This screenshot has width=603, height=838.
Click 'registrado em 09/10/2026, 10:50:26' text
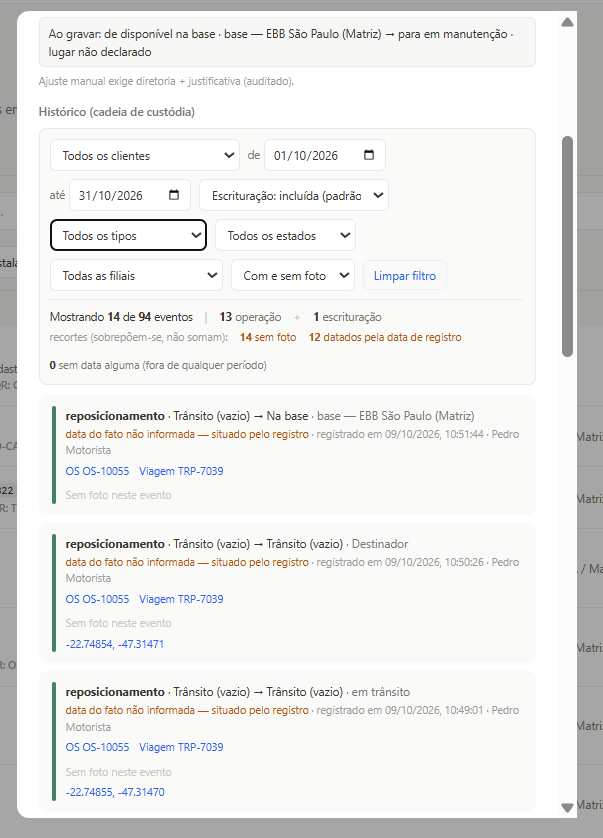point(400,562)
